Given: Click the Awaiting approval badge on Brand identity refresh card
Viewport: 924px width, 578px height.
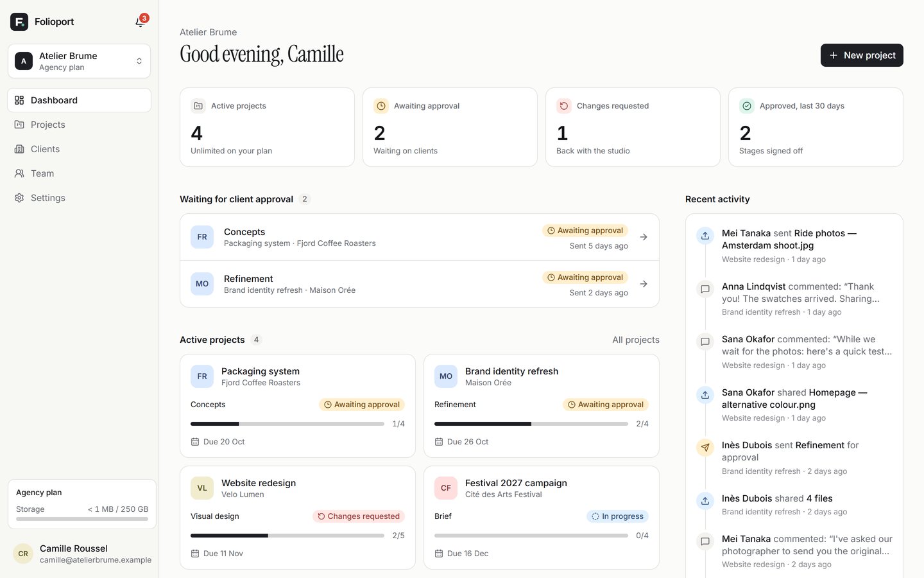Looking at the screenshot, I should (x=606, y=405).
